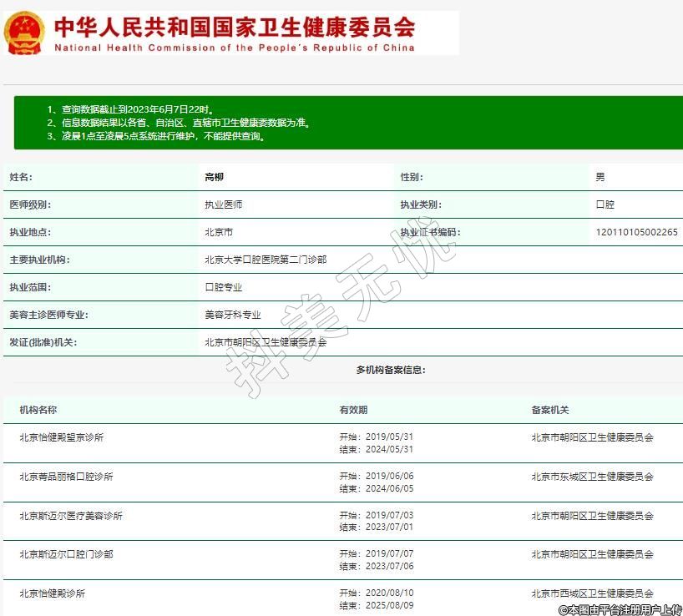Click the 美容牙科专业 specialty value
The width and height of the screenshot is (683, 616).
pos(233,315)
